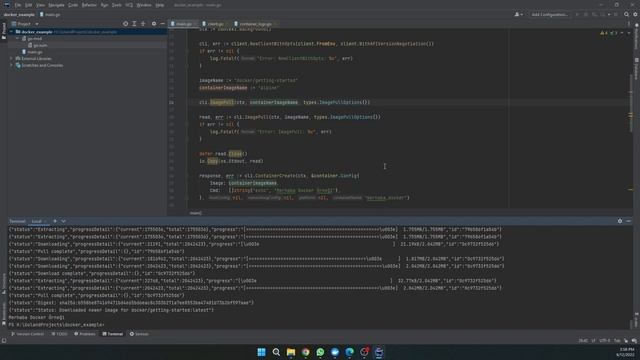Open the View menu
Image resolution: width=640 pixels, height=360 pixels.
click(x=40, y=5)
